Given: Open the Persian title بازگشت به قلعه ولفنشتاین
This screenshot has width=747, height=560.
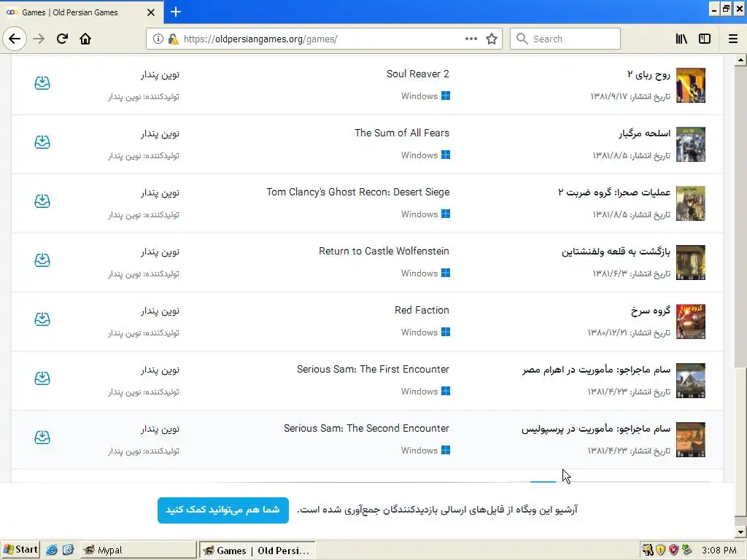Looking at the screenshot, I should tap(616, 252).
